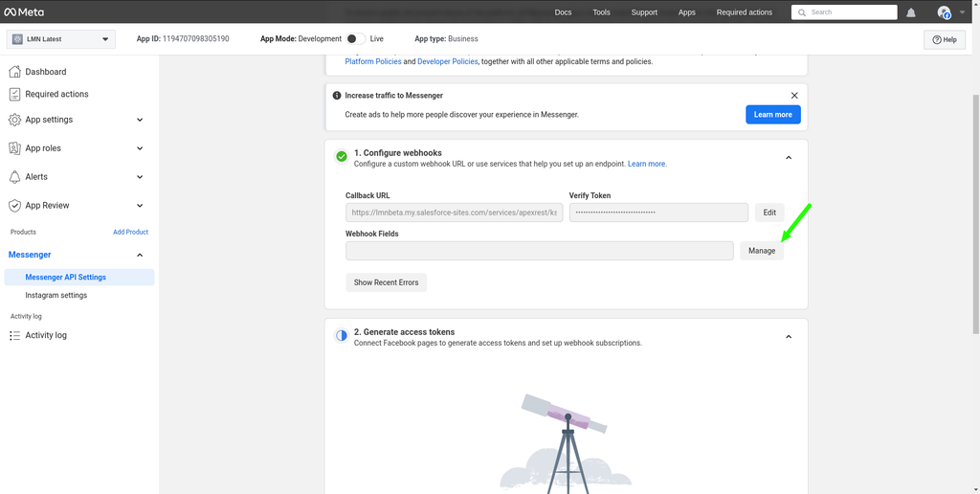Click the Activity log list icon
The image size is (980, 494).
coord(14,335)
